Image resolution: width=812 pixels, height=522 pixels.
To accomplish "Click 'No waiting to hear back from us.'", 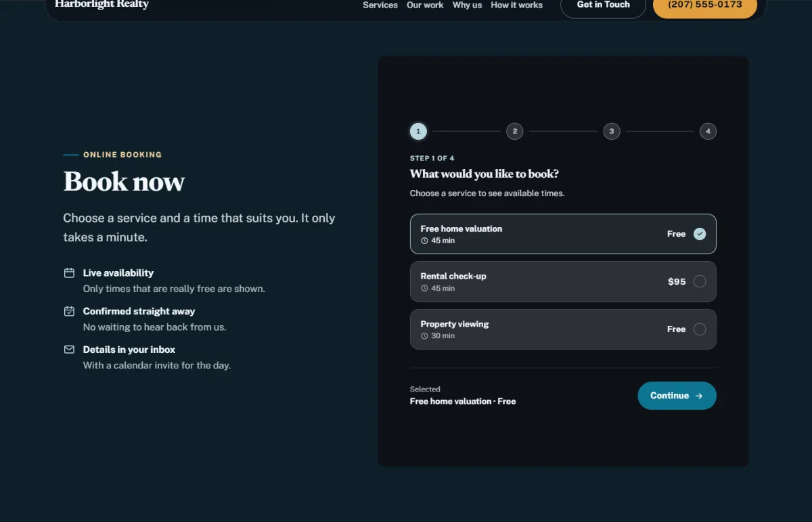I will (x=154, y=327).
